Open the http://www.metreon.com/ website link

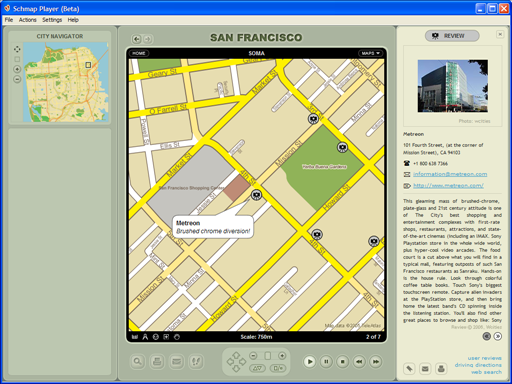click(448, 186)
